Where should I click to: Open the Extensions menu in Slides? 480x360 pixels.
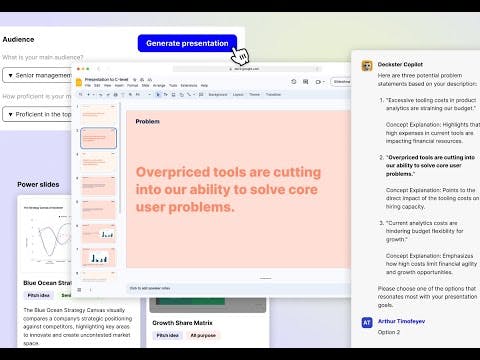click(x=189, y=86)
